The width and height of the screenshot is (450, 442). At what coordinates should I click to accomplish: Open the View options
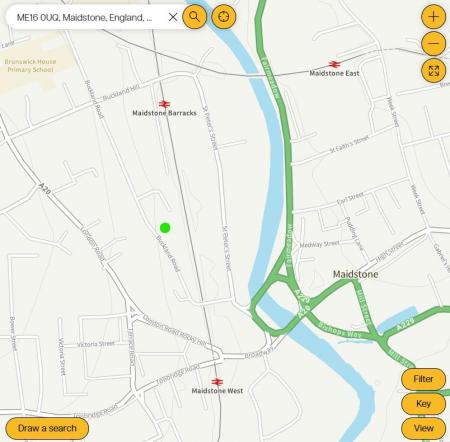(x=423, y=428)
